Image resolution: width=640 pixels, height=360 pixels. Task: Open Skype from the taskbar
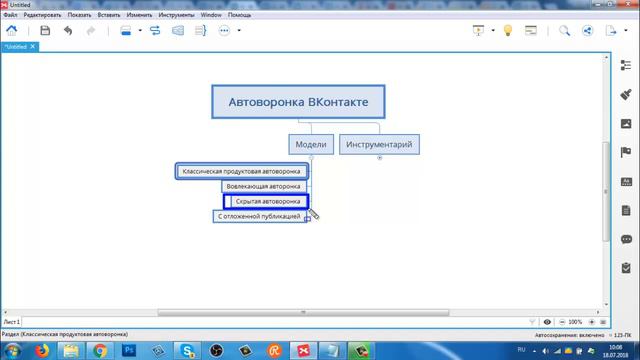coord(187,351)
